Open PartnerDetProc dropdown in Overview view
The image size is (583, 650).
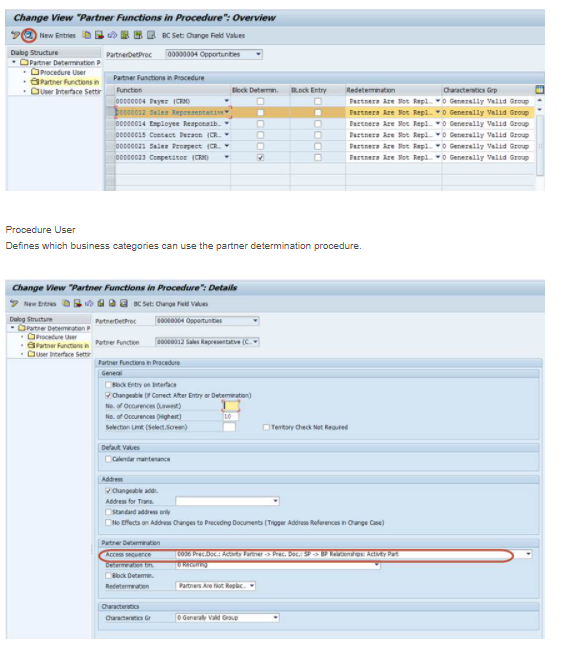click(258, 54)
